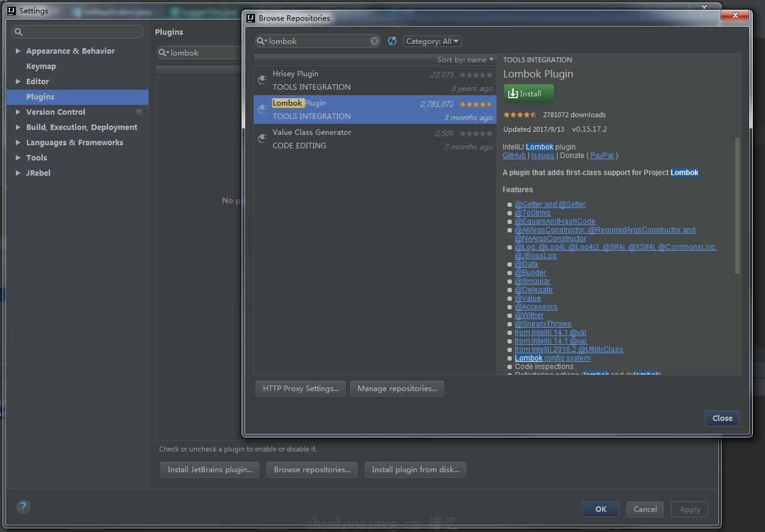765x532 pixels.
Task: Click the magnifier icon in Browse Repositories search
Action: tap(262, 41)
